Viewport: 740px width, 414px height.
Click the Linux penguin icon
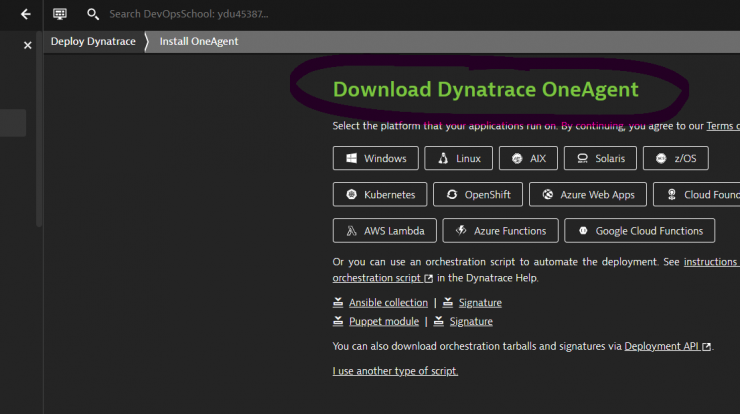(x=443, y=158)
